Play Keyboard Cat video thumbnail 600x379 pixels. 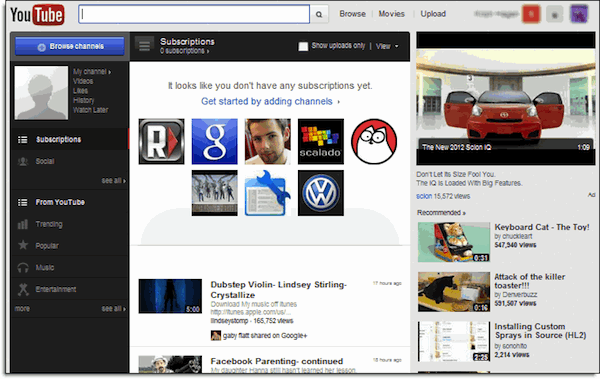(454, 242)
